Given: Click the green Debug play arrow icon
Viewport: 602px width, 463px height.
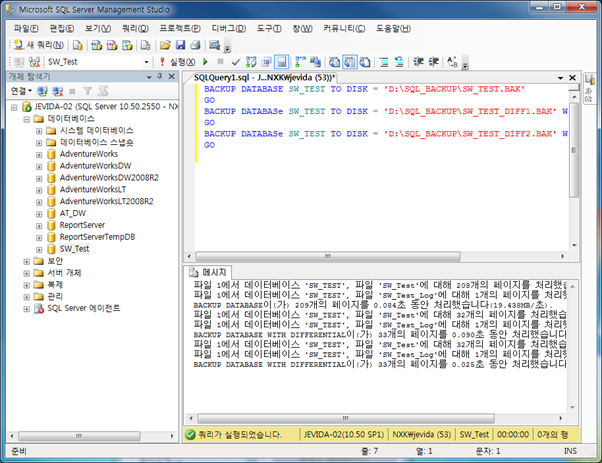Looking at the screenshot, I should tap(205, 61).
